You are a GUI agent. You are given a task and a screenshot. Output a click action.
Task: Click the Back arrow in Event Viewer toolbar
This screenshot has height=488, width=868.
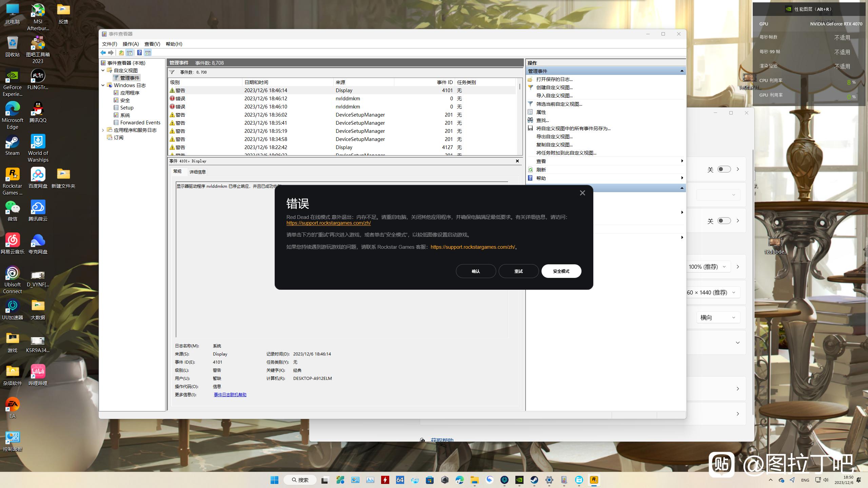(103, 53)
